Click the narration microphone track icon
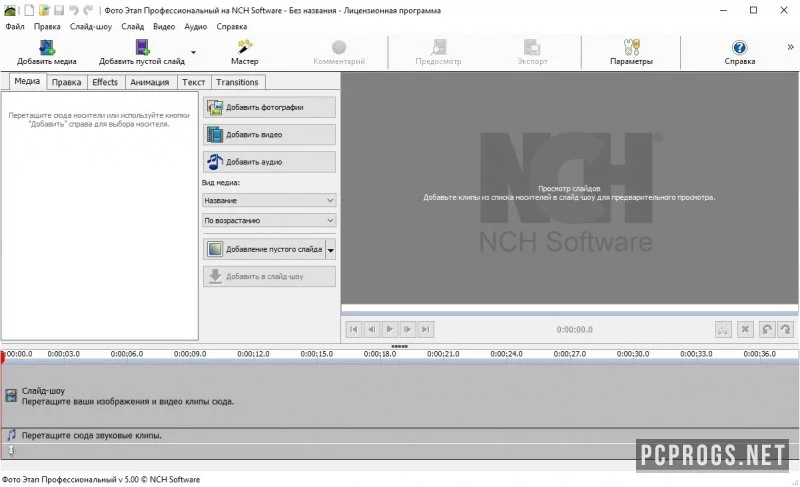This screenshot has width=800, height=487. click(11, 450)
